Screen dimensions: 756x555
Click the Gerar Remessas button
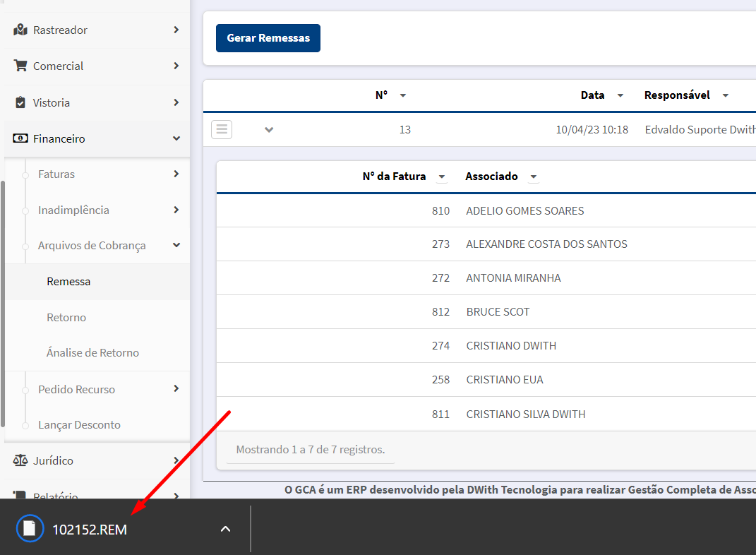tap(268, 38)
